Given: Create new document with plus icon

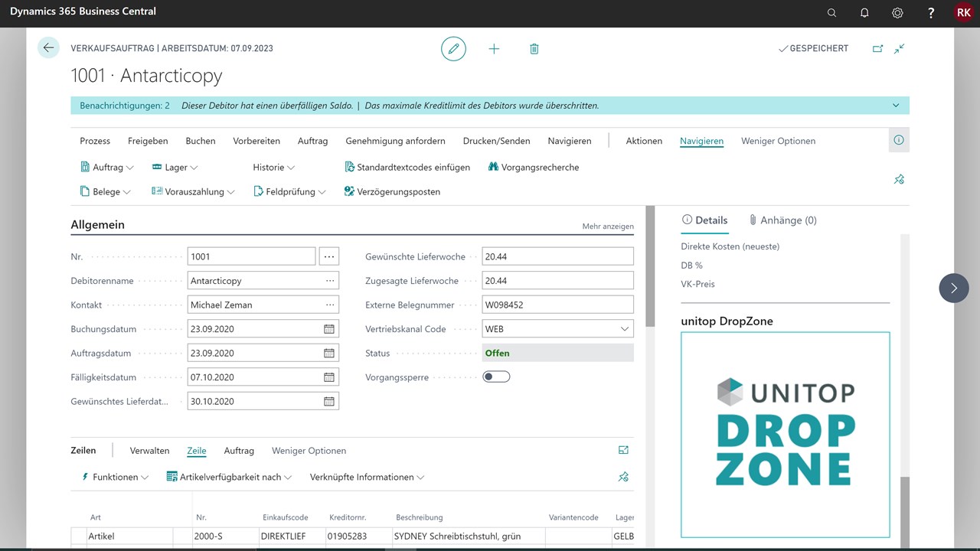Looking at the screenshot, I should click(x=494, y=48).
